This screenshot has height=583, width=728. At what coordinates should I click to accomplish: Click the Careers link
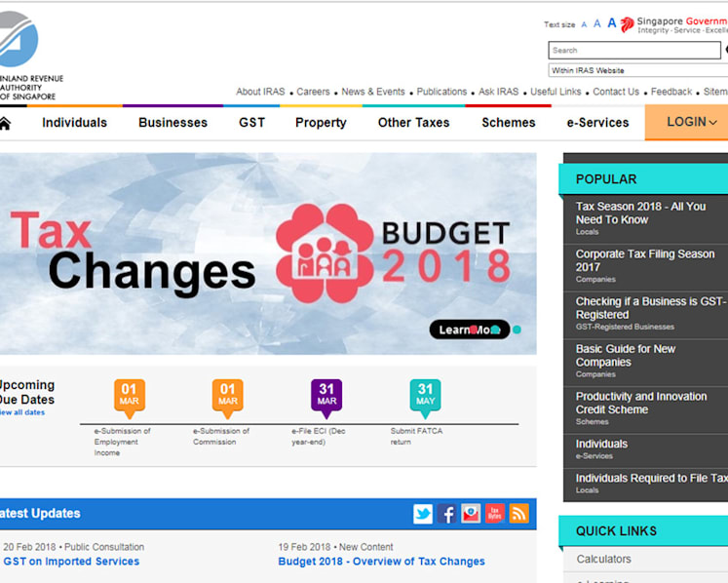[x=313, y=92]
